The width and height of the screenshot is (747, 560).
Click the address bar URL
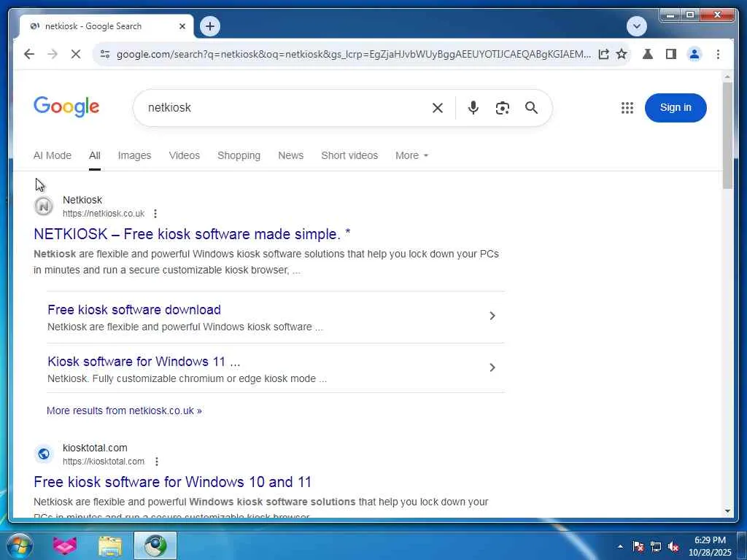[354, 54]
